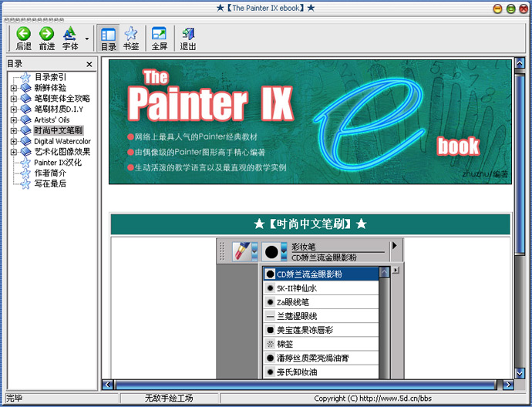Select 旁氏卸妆油 in brush list
Screen dimensions: 532x407
pos(321,372)
